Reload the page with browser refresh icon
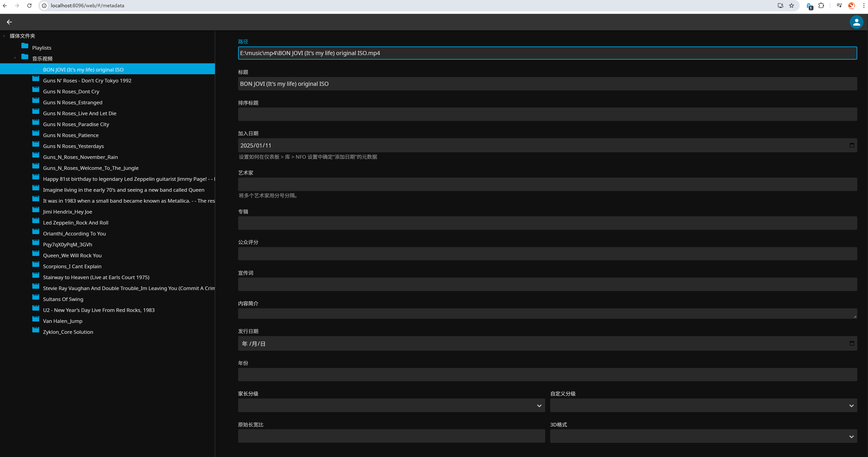The image size is (868, 457). coord(29,5)
